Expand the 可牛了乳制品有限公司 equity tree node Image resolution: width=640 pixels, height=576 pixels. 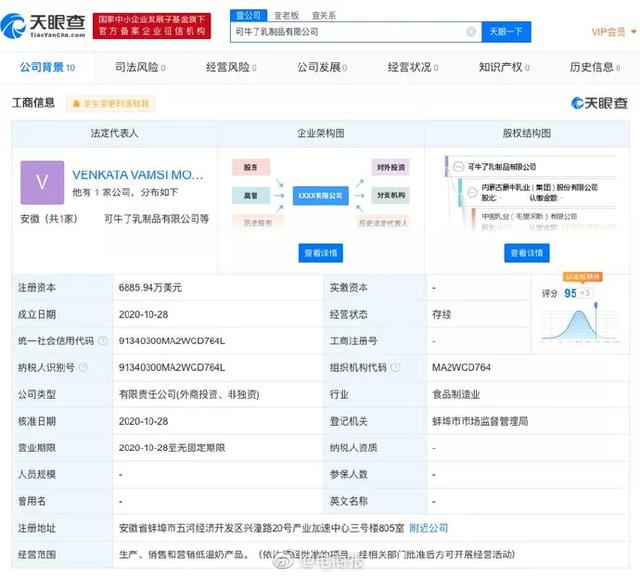click(456, 166)
